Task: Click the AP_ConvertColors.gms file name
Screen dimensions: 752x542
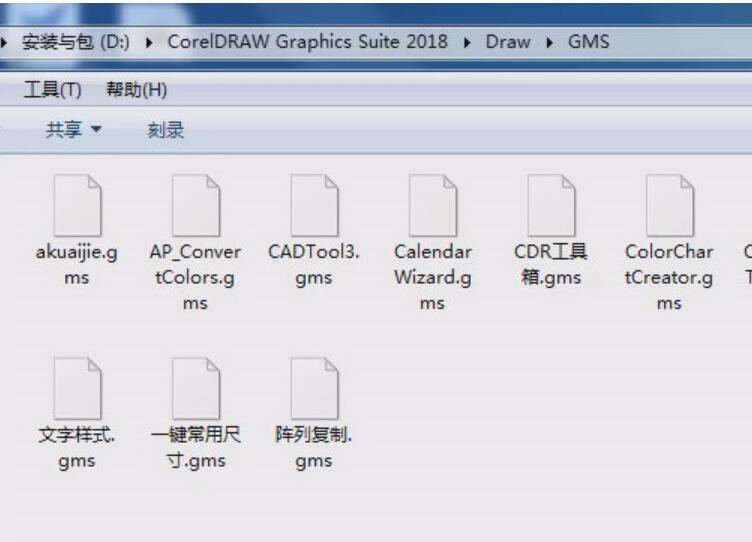Action: coord(195,277)
